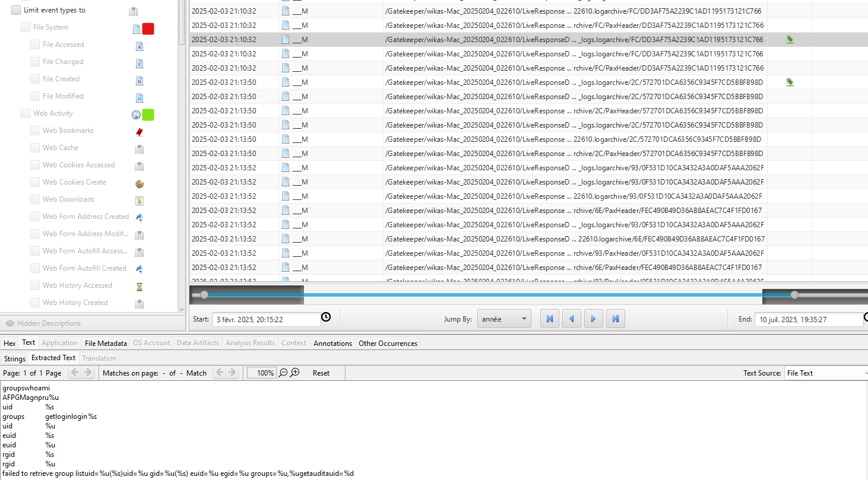Screen dimensions: 868x480
Task: Jump to the last timeline interval
Action: tap(616, 319)
